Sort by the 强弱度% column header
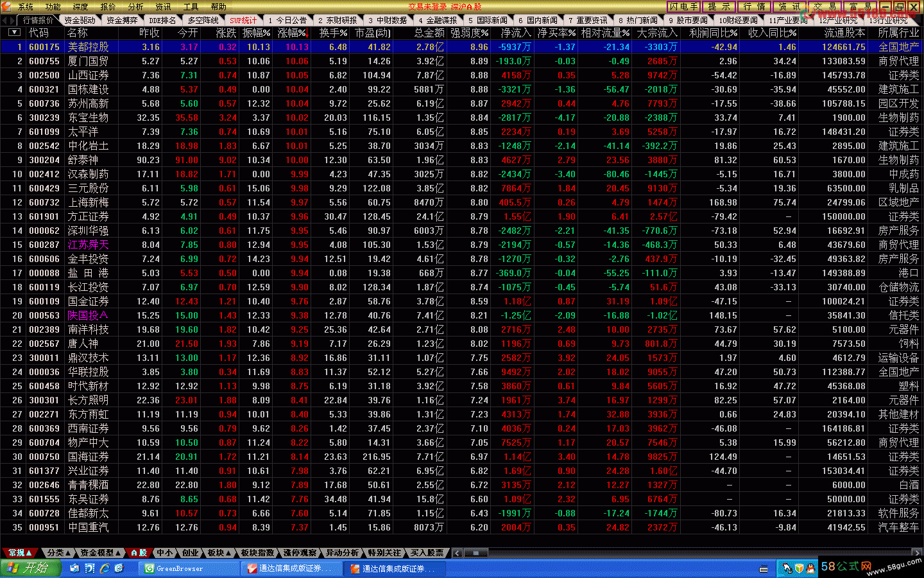This screenshot has width=924, height=578. [x=469, y=33]
